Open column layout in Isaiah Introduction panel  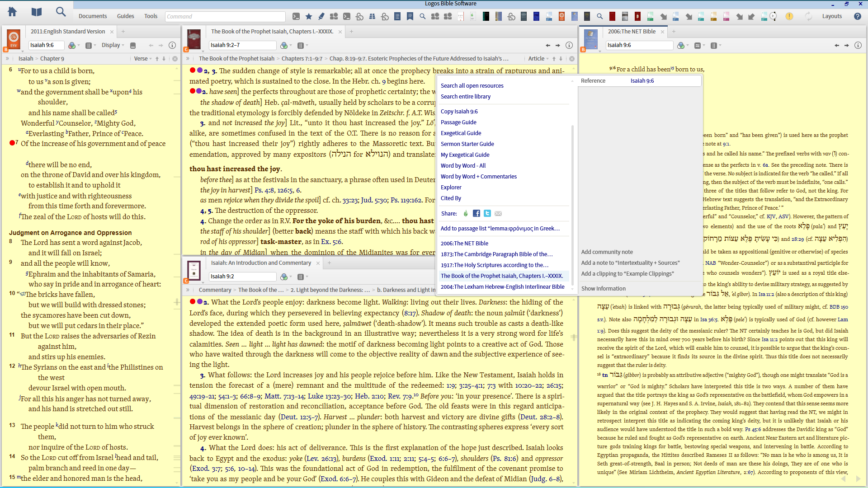302,277
